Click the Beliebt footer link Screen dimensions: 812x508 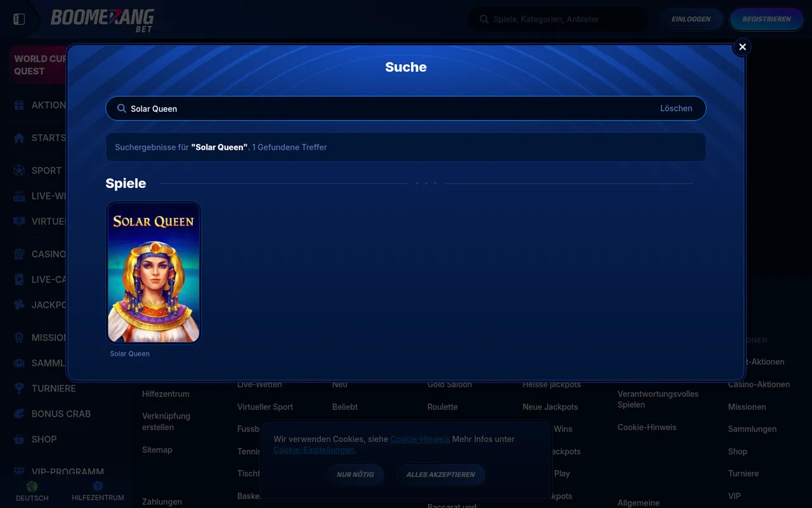coord(345,406)
